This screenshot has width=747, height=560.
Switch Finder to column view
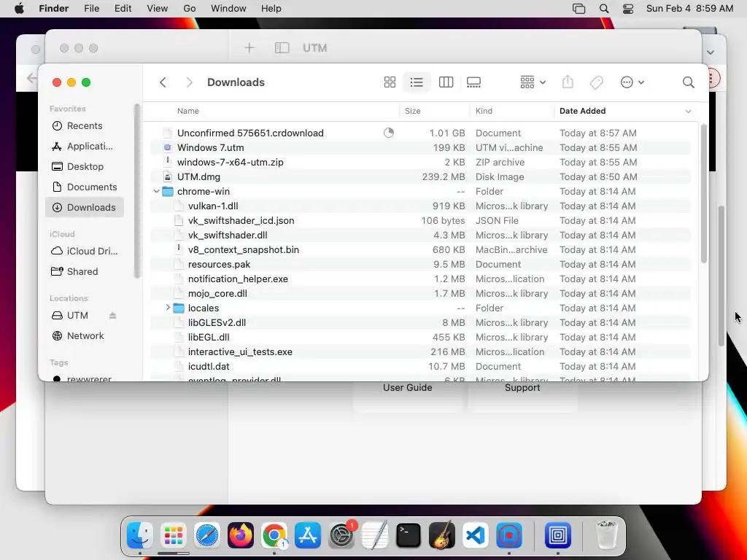point(446,82)
